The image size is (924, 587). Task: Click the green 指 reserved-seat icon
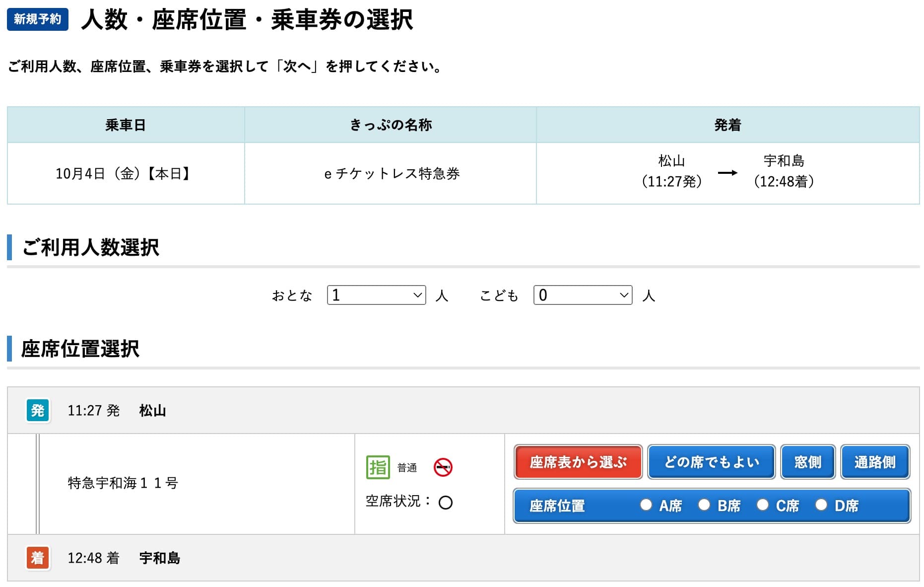(x=378, y=467)
